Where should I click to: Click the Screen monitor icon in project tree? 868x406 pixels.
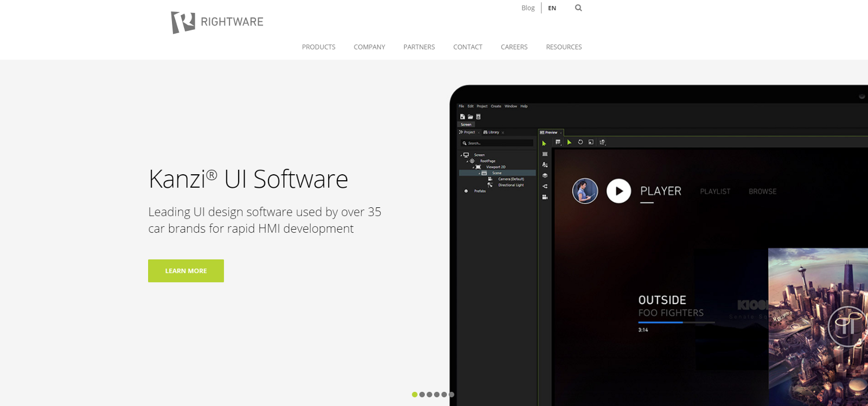466,155
